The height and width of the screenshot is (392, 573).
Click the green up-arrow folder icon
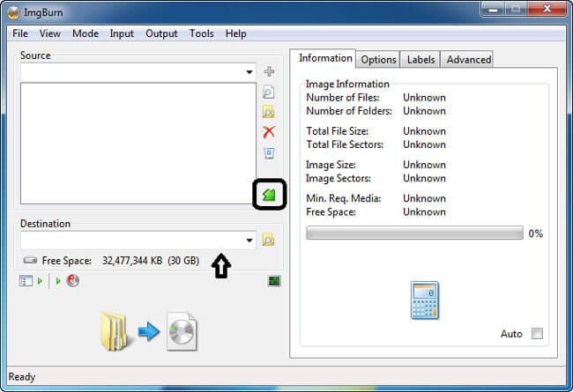(x=270, y=195)
